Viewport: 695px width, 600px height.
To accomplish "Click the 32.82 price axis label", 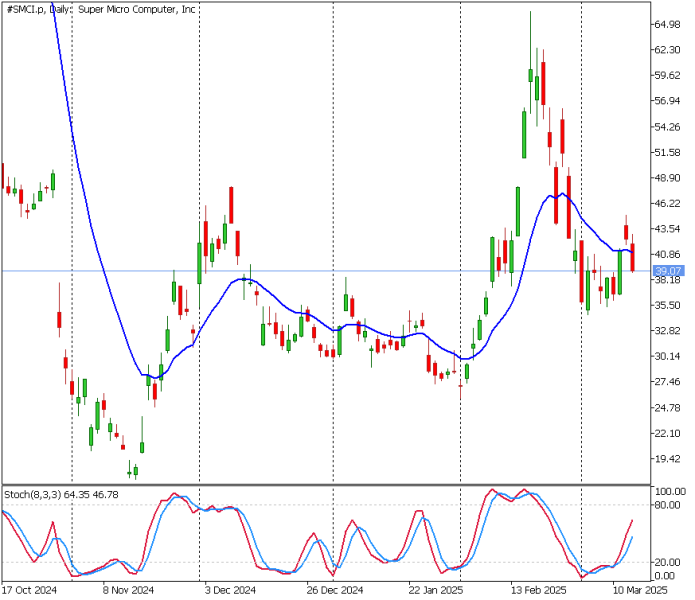I will pyautogui.click(x=667, y=331).
